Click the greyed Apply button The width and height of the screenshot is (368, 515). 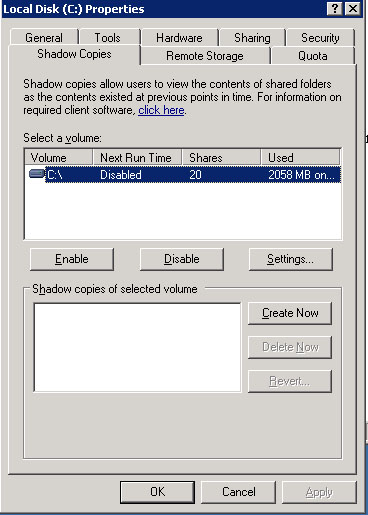[x=319, y=492]
